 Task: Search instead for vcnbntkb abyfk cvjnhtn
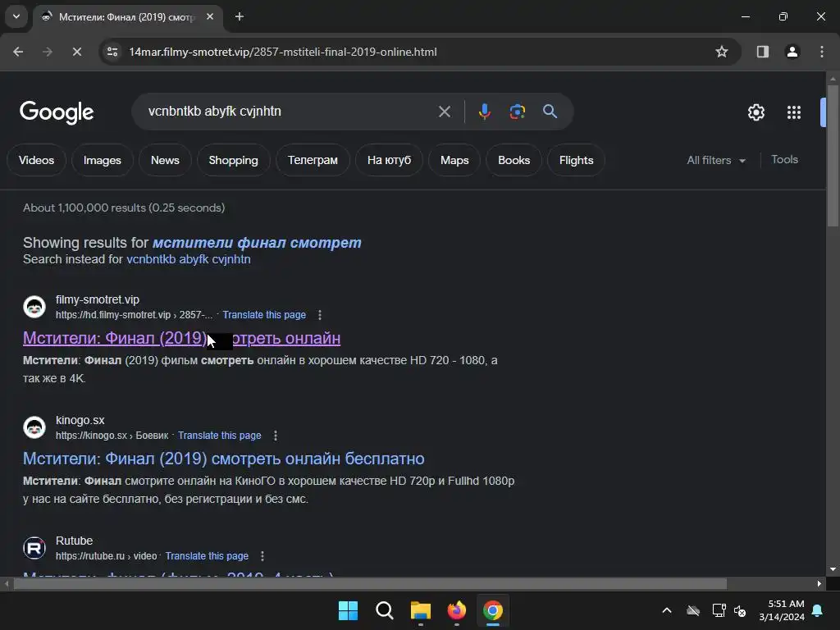pos(189,259)
